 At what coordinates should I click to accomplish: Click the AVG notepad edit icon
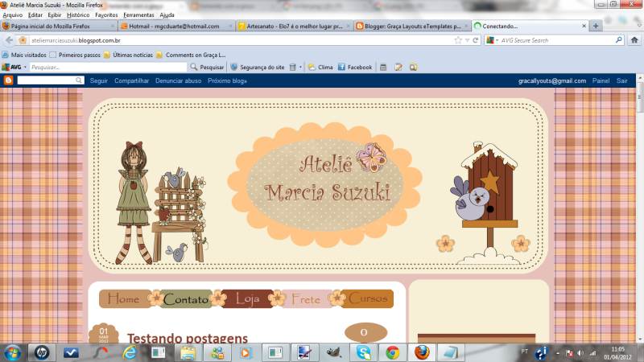pos(398,67)
